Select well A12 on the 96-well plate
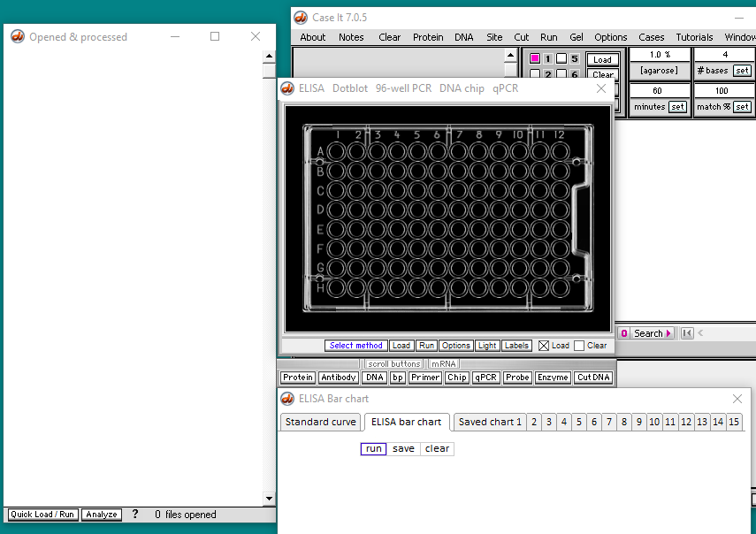 click(x=560, y=152)
